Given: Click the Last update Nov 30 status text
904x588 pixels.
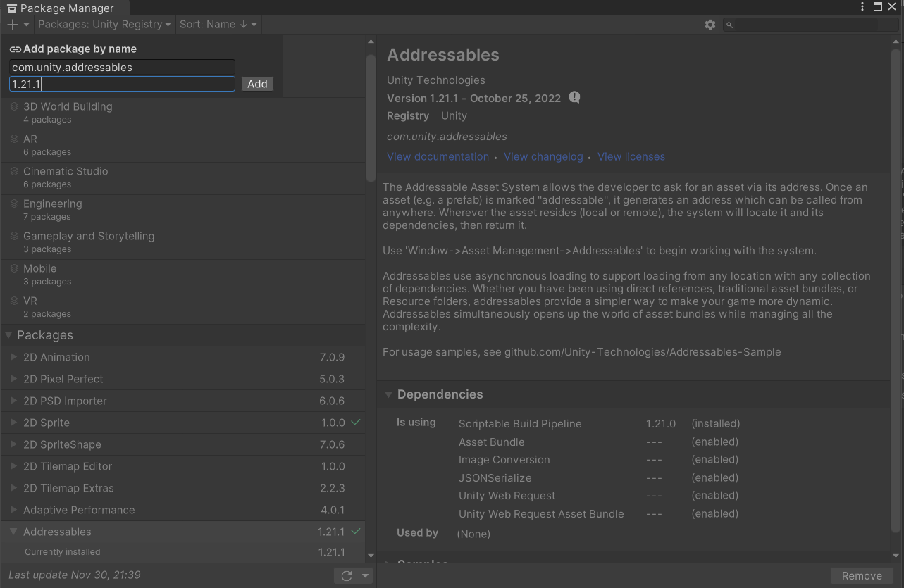Looking at the screenshot, I should pyautogui.click(x=74, y=575).
